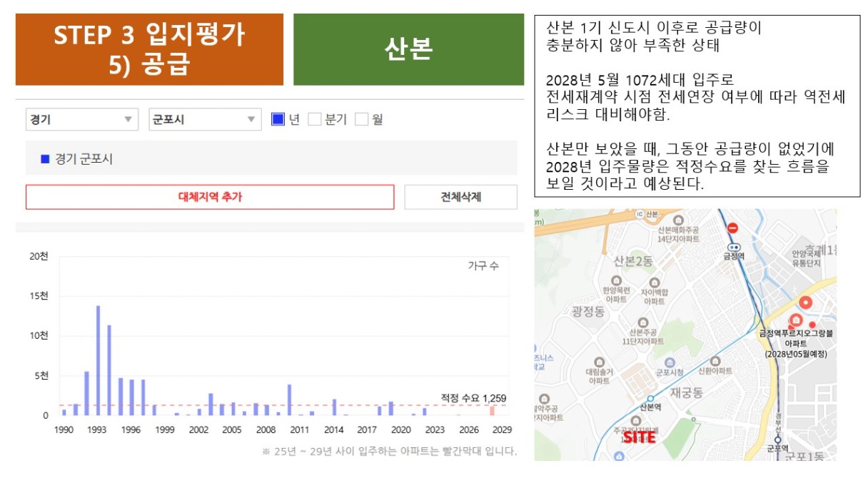This screenshot has height=488, width=868.
Task: Select the STEP 3 입지평가 header tab
Action: pyautogui.click(x=149, y=49)
